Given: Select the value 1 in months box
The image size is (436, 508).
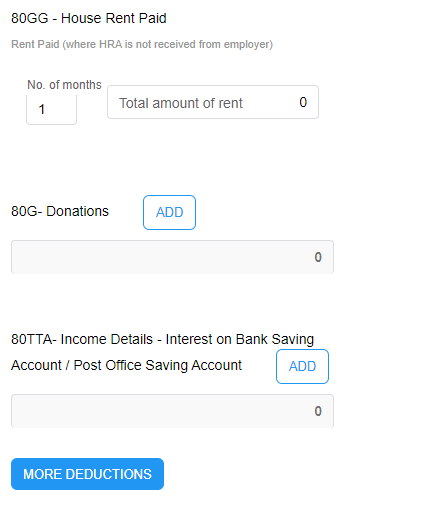Looking at the screenshot, I should click(x=42, y=109).
